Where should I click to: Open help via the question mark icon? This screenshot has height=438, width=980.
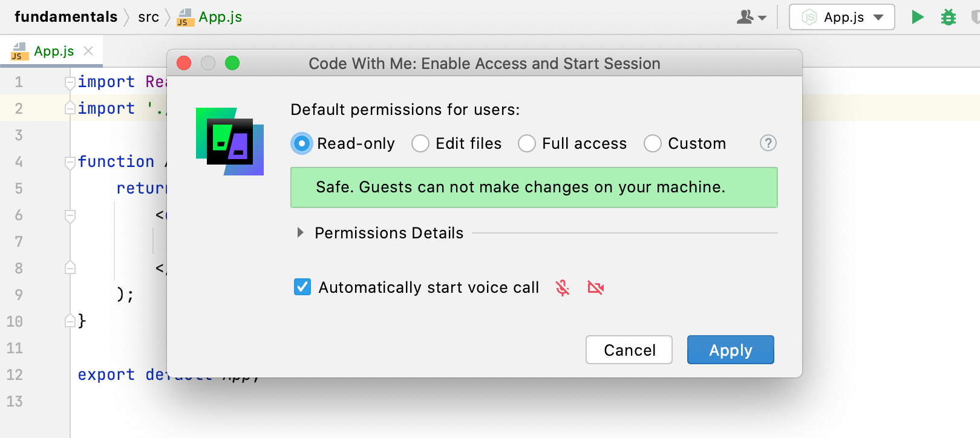[768, 143]
